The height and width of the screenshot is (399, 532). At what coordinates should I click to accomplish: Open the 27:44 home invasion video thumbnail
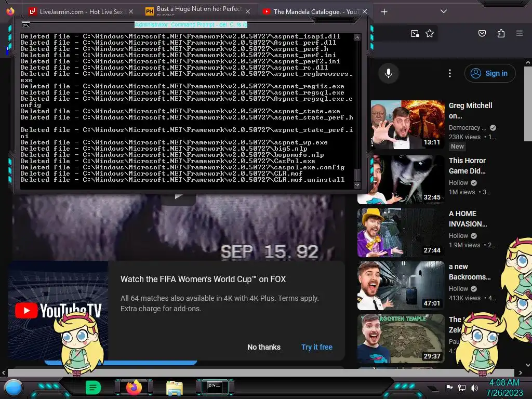(401, 233)
